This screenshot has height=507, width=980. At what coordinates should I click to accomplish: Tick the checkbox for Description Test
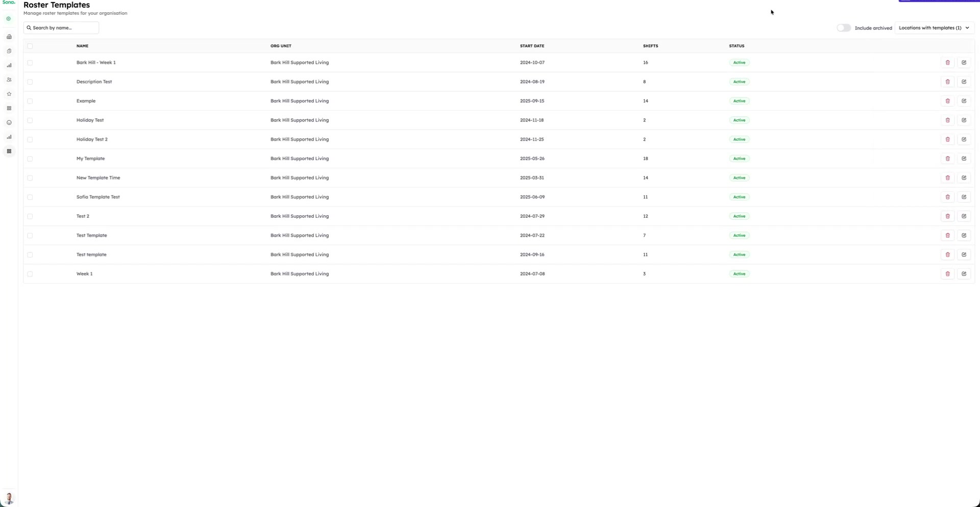click(x=30, y=82)
